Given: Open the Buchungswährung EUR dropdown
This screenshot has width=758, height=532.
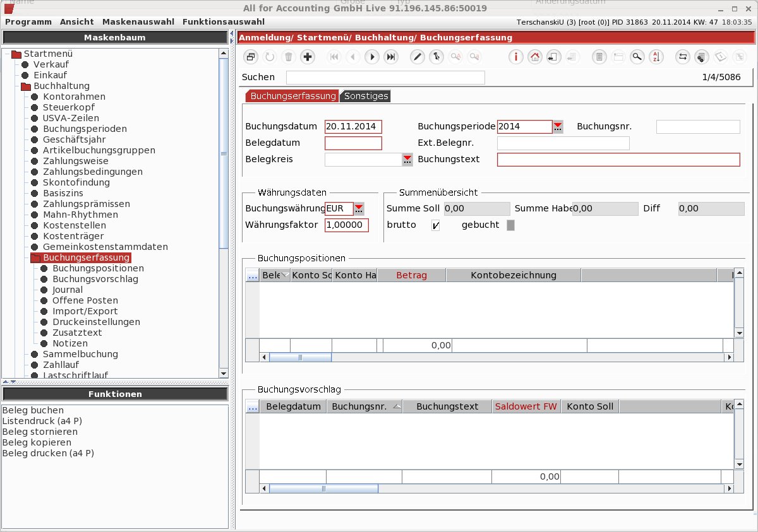Looking at the screenshot, I should [x=359, y=209].
